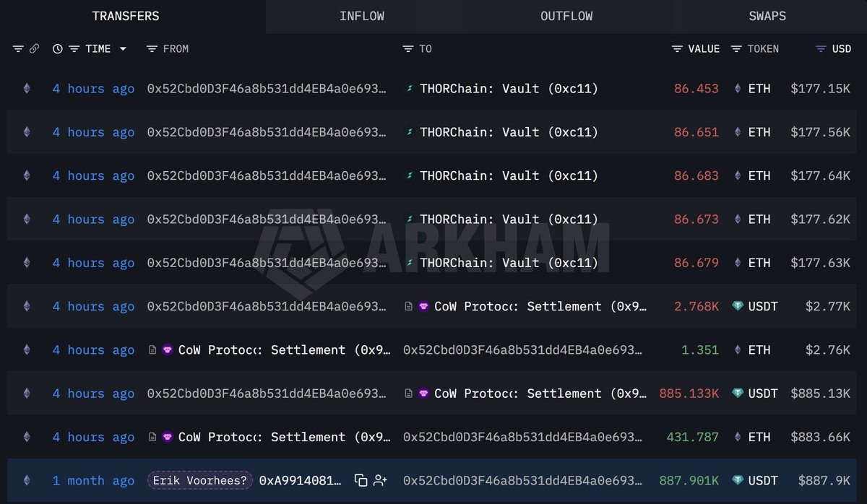Toggle TIME sort order dropdown arrow
The image size is (867, 504).
coord(123,49)
